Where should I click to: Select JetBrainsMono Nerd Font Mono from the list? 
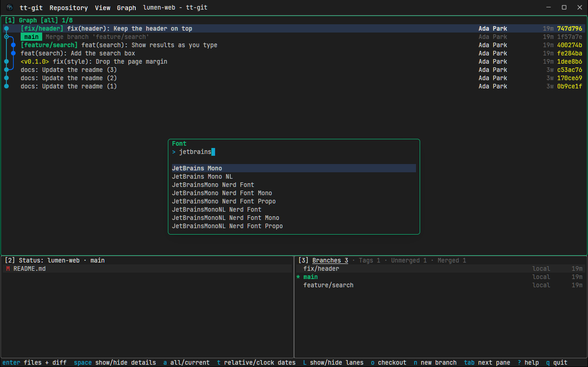(294, 193)
